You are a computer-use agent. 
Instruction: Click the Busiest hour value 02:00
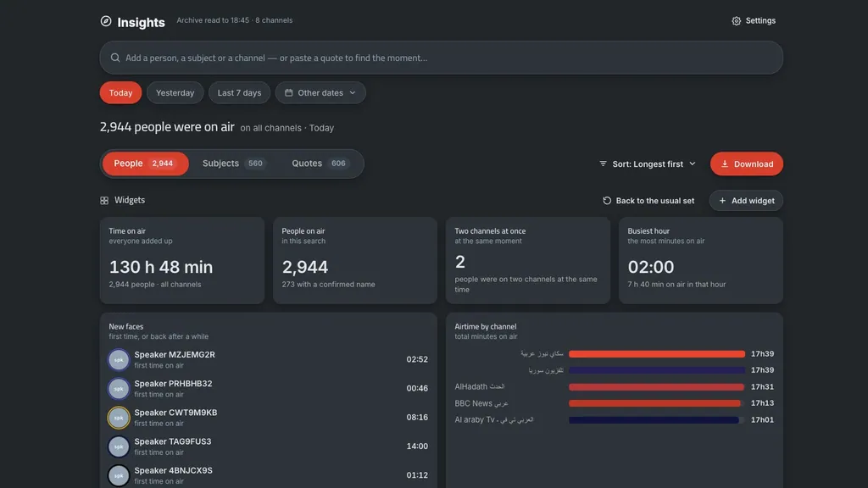[650, 267]
